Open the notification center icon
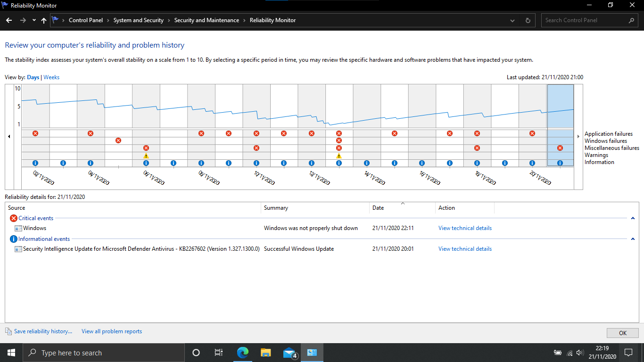The image size is (644, 362). pyautogui.click(x=628, y=353)
